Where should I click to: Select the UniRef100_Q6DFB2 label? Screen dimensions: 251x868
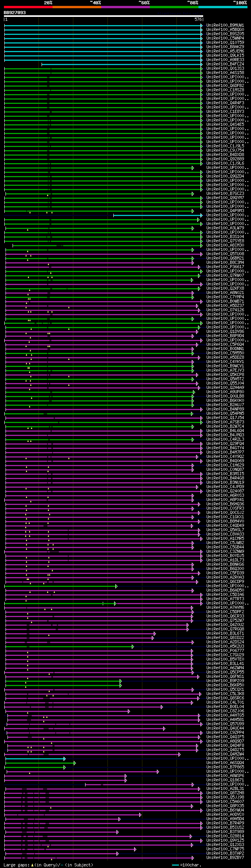pos(225,85)
